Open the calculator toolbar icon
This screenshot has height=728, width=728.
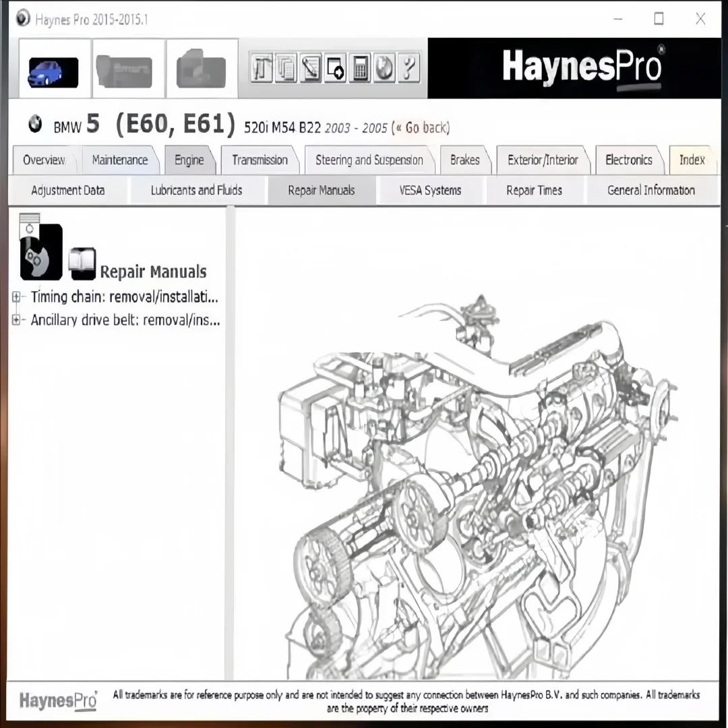point(360,68)
